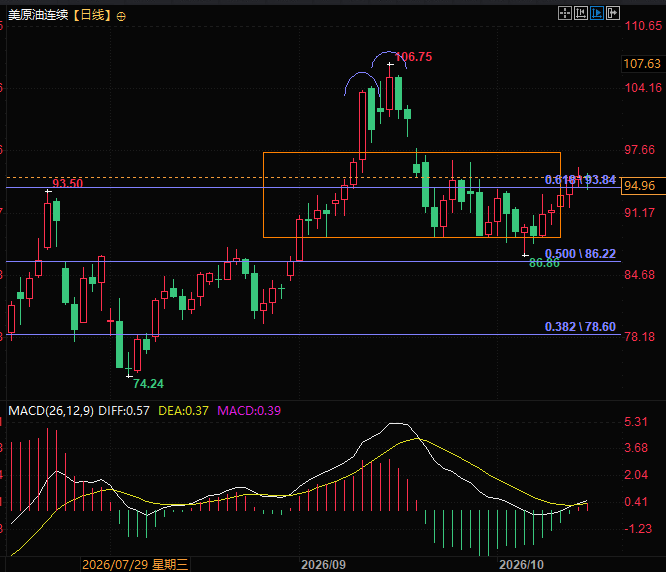This screenshot has height=572, width=666.
Task: Open the MACD(26,12,9) indicator label
Action: pyautogui.click(x=51, y=411)
